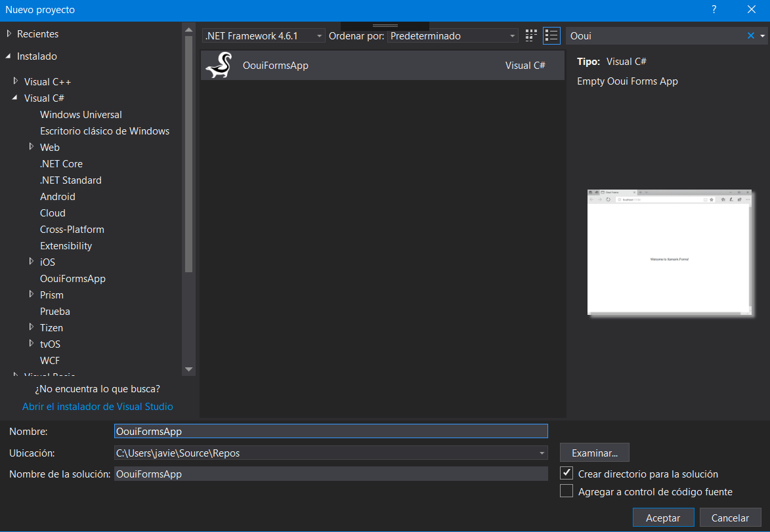Expand the Web node
The height and width of the screenshot is (532, 770).
[32, 147]
